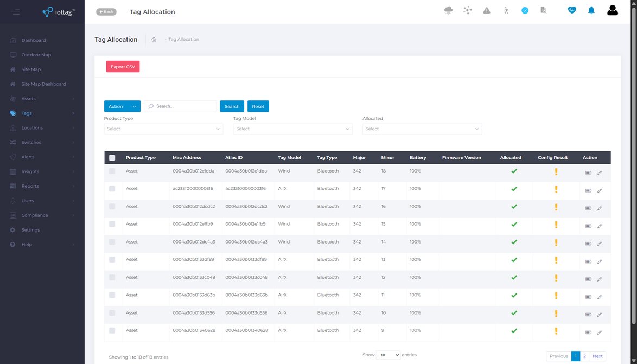Expand the Tags sidebar menu
The image size is (637, 364).
click(x=42, y=113)
